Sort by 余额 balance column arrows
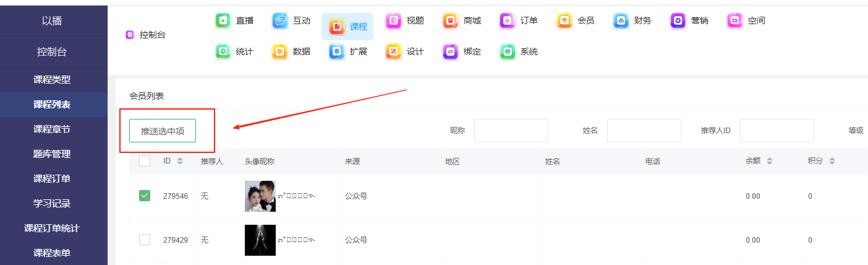This screenshot has width=868, height=265. pyautogui.click(x=770, y=161)
